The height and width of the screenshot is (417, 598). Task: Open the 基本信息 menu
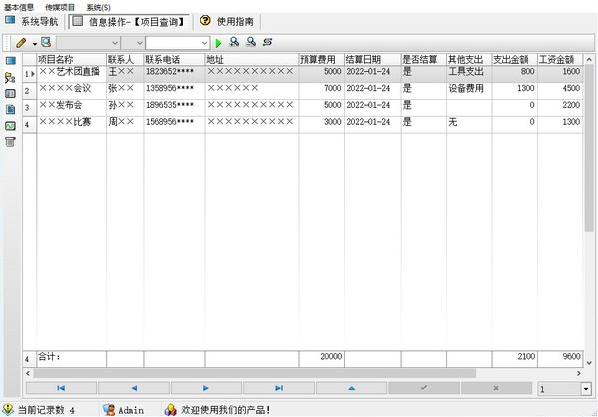click(19, 7)
